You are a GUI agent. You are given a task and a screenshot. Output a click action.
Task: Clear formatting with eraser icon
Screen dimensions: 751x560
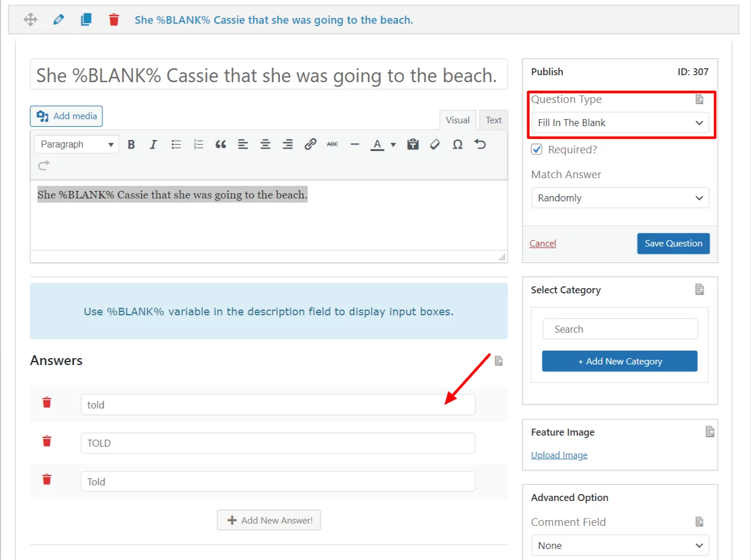(x=435, y=145)
